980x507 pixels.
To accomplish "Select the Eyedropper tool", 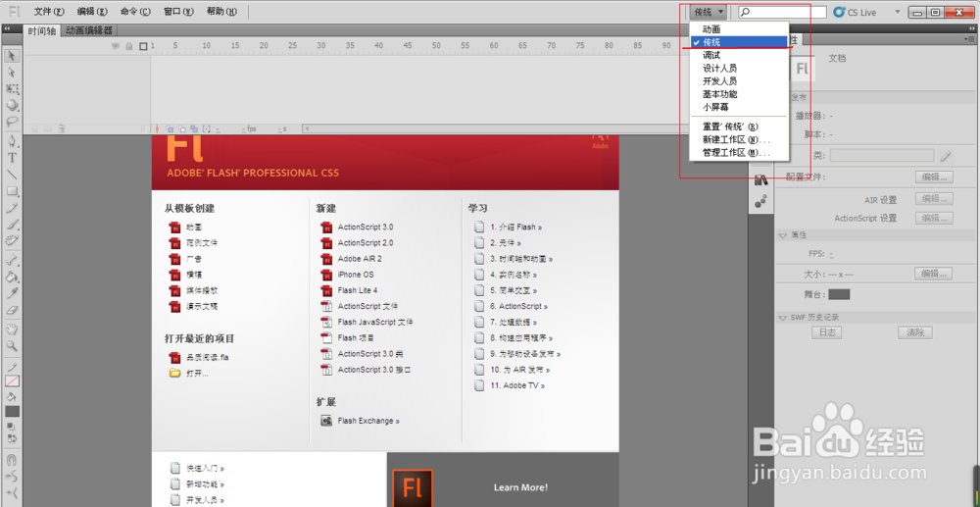I will point(12,292).
